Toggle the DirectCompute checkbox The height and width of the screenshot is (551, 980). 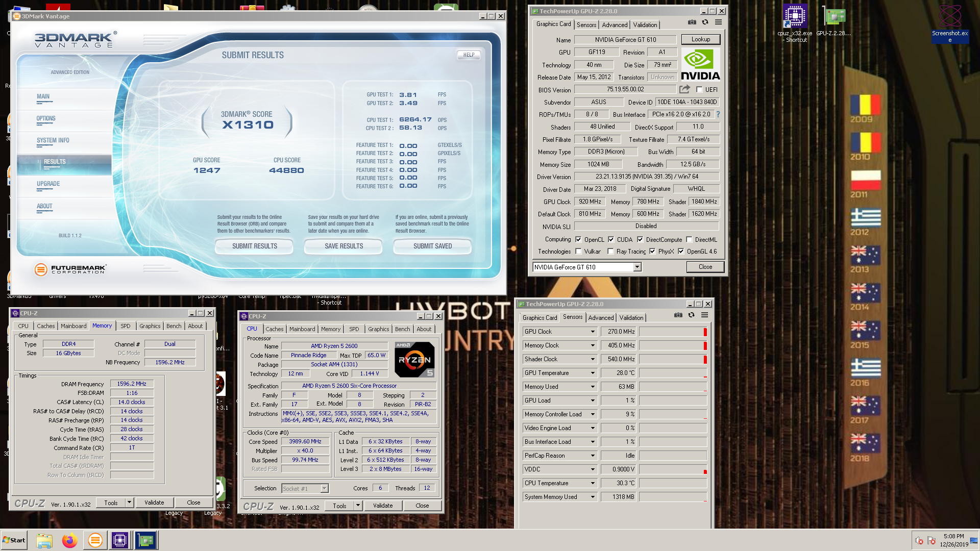coord(640,239)
